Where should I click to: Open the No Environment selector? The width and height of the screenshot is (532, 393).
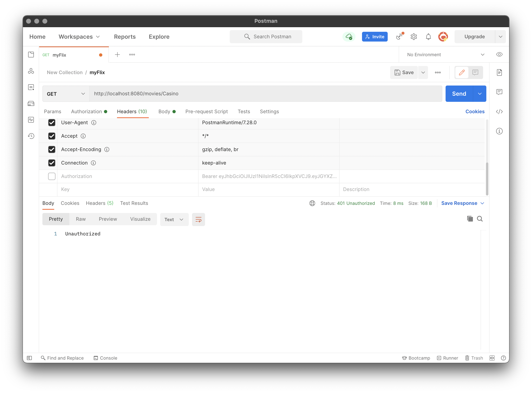click(445, 55)
